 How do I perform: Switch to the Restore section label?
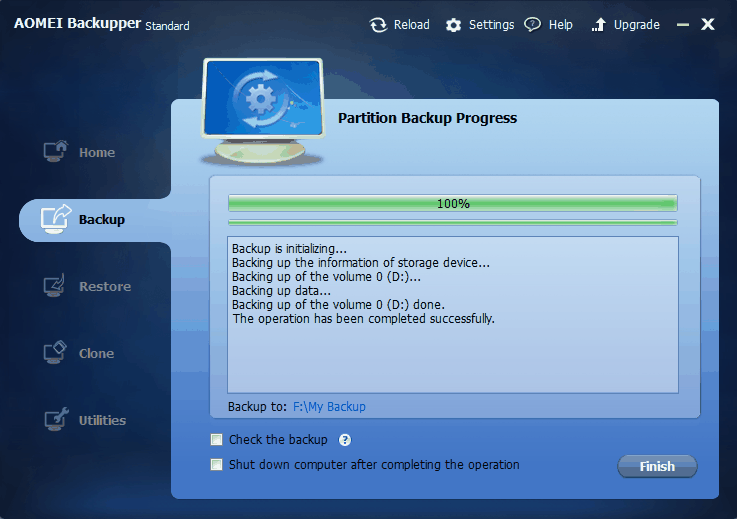[x=105, y=286]
